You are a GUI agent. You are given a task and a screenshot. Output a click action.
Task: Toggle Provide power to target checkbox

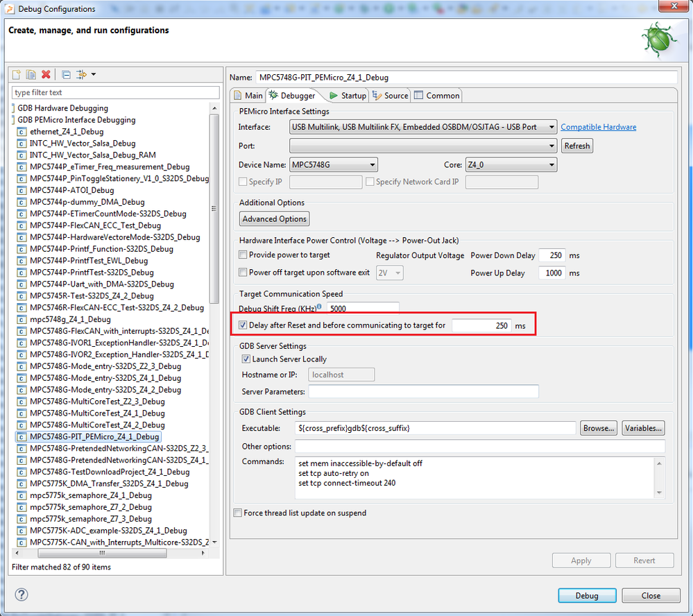[x=243, y=255]
